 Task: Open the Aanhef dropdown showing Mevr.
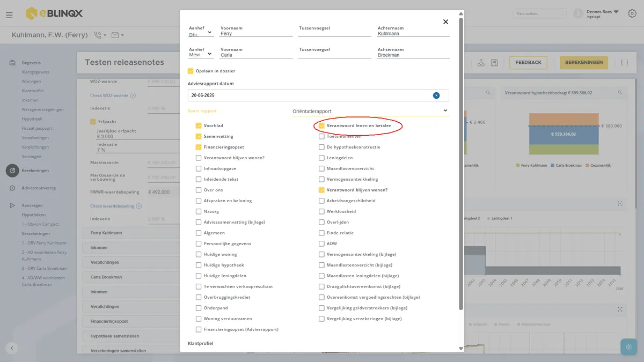201,53
